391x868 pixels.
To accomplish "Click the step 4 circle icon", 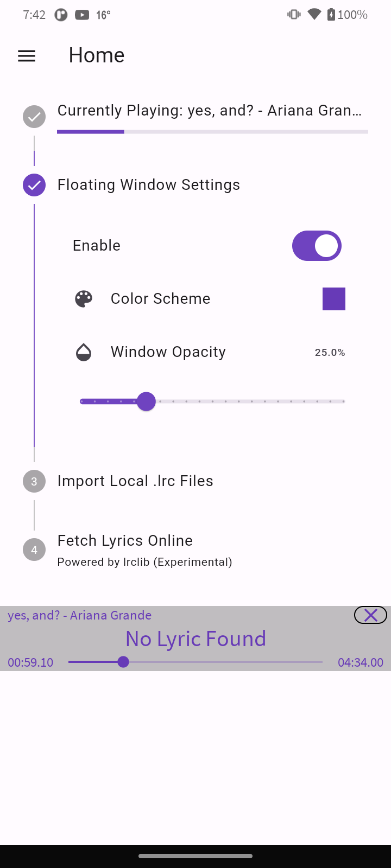I will (34, 550).
